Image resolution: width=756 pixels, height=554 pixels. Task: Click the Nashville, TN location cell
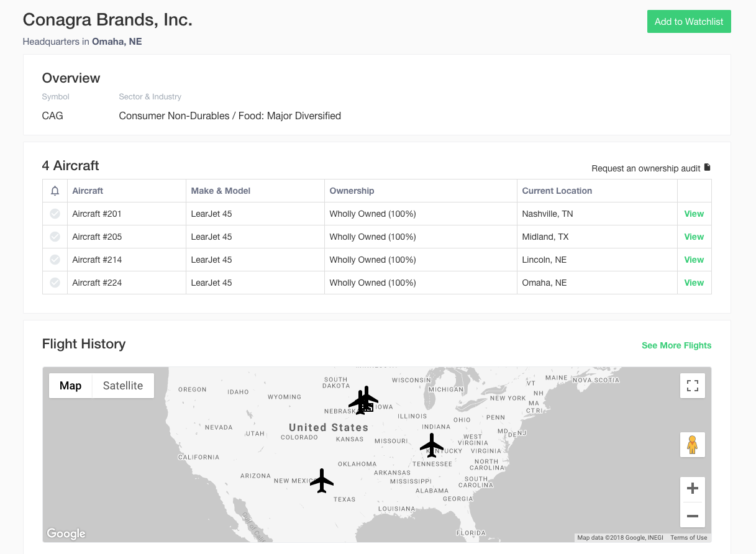click(x=596, y=214)
